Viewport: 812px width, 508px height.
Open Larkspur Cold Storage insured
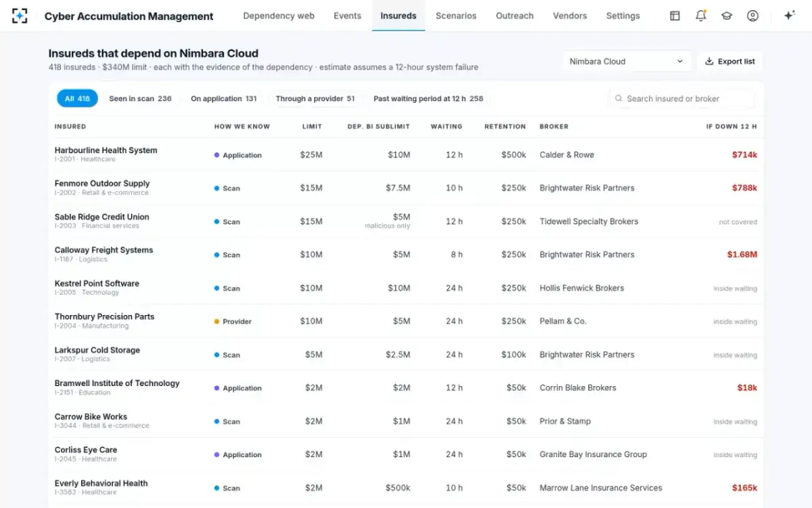click(x=97, y=350)
